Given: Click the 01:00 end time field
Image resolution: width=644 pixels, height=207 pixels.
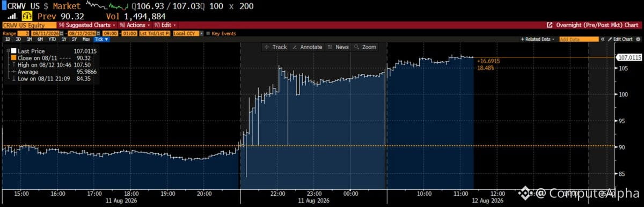Looking at the screenshot, I should 129,33.
